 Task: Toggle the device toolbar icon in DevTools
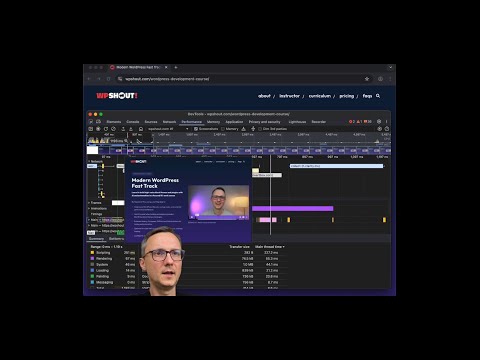pos(98,122)
